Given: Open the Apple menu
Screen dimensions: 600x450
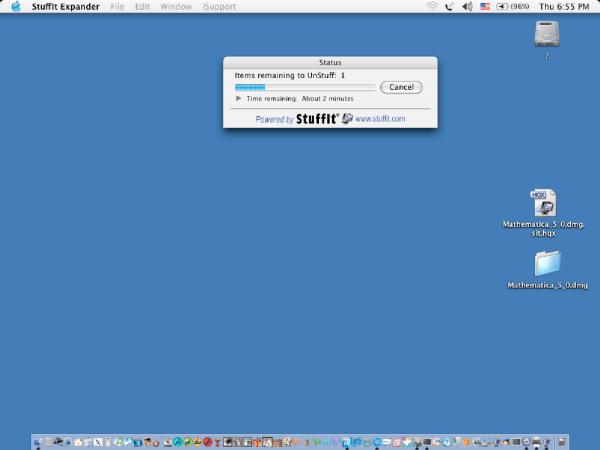Looking at the screenshot, I should coord(16,6).
